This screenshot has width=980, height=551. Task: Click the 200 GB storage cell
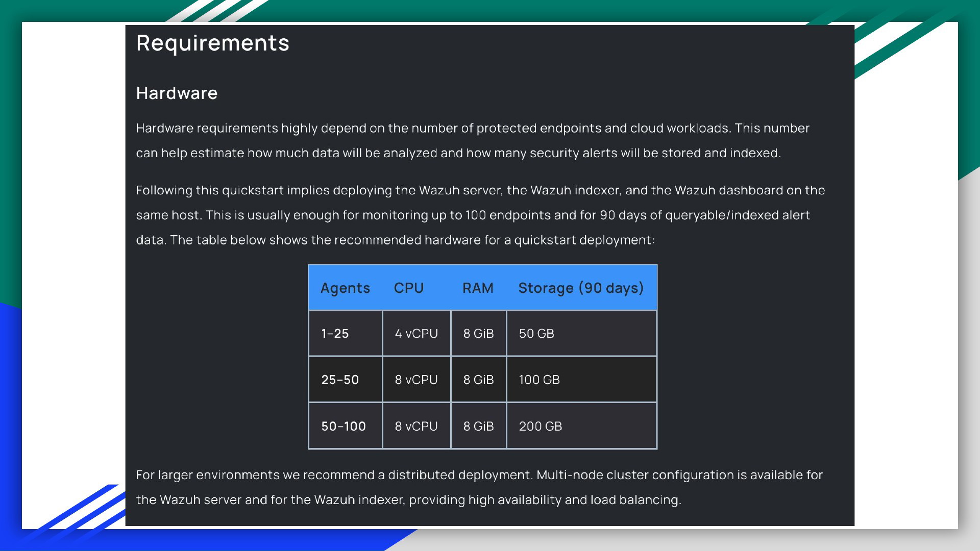coord(540,426)
